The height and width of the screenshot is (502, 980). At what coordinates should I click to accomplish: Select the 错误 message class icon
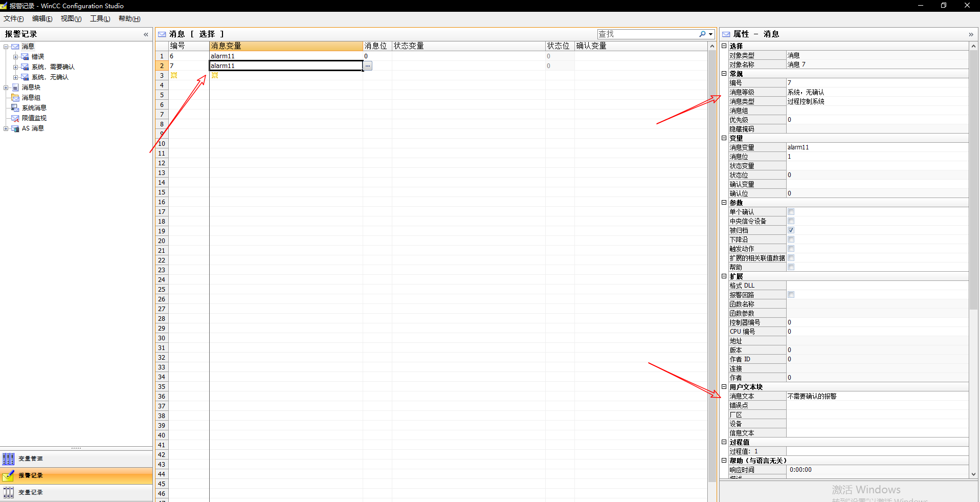[x=25, y=57]
